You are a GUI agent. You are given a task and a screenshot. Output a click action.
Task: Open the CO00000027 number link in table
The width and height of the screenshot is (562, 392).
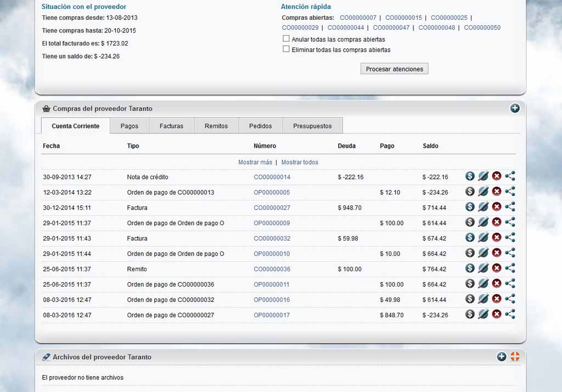[272, 208]
